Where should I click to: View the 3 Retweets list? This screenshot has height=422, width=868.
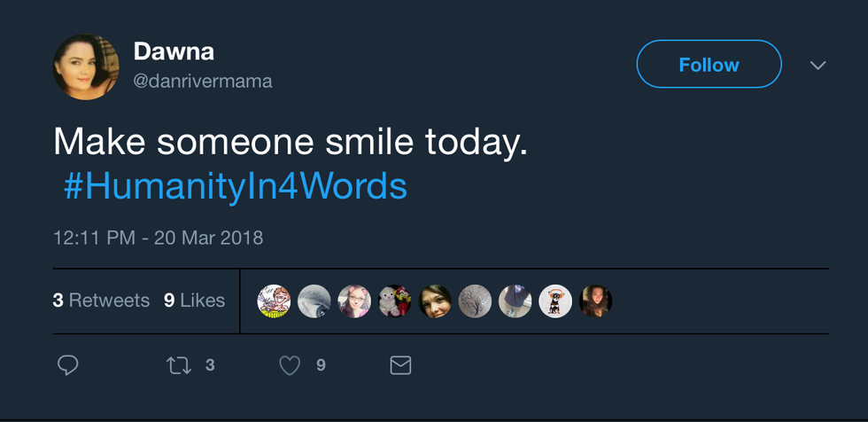pyautogui.click(x=101, y=301)
